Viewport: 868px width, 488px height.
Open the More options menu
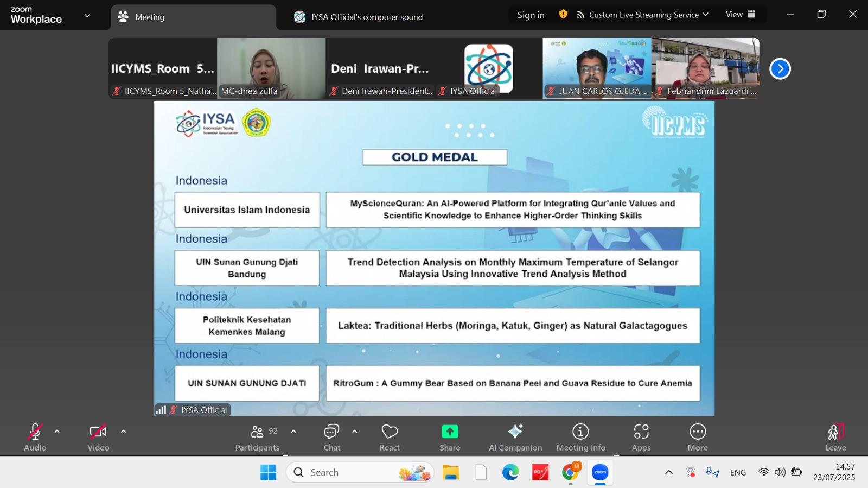point(697,437)
